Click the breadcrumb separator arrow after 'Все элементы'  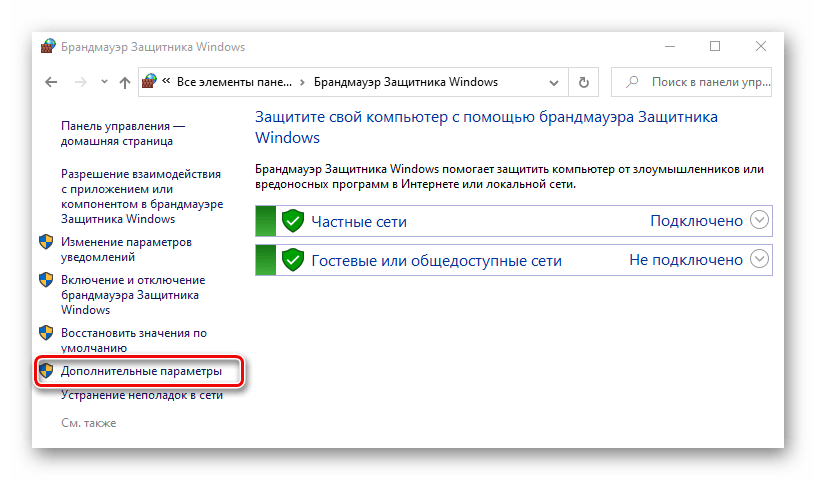[x=302, y=82]
